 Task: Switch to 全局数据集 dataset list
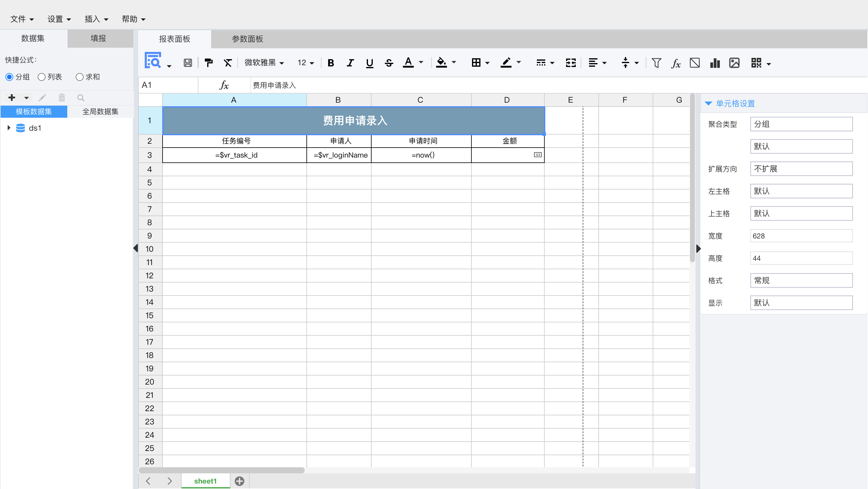click(x=100, y=112)
